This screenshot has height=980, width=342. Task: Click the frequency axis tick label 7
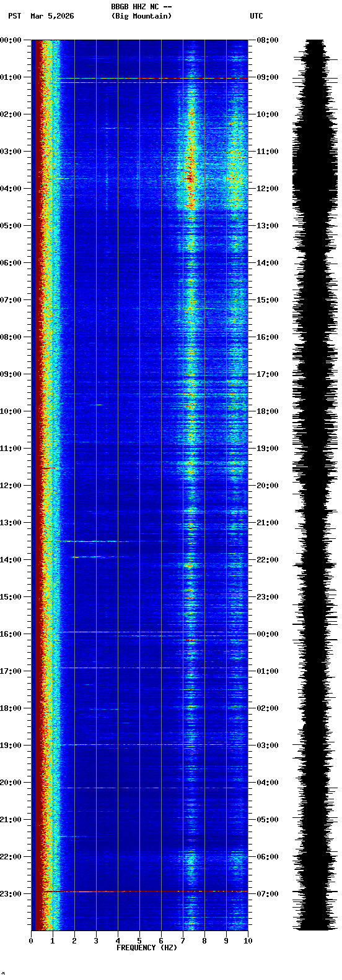coord(183,941)
